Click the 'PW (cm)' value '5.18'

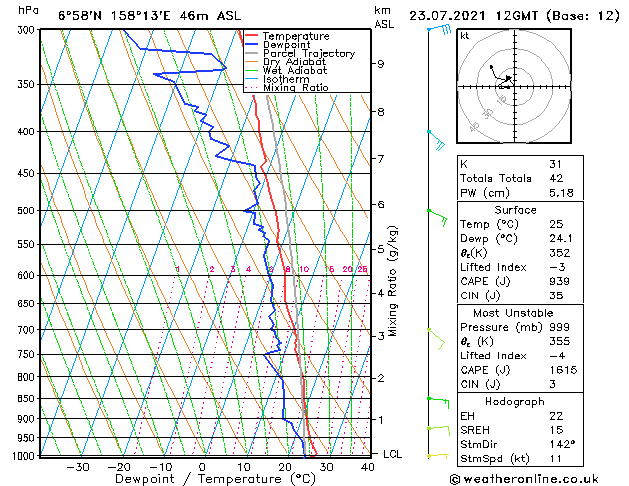561,193
